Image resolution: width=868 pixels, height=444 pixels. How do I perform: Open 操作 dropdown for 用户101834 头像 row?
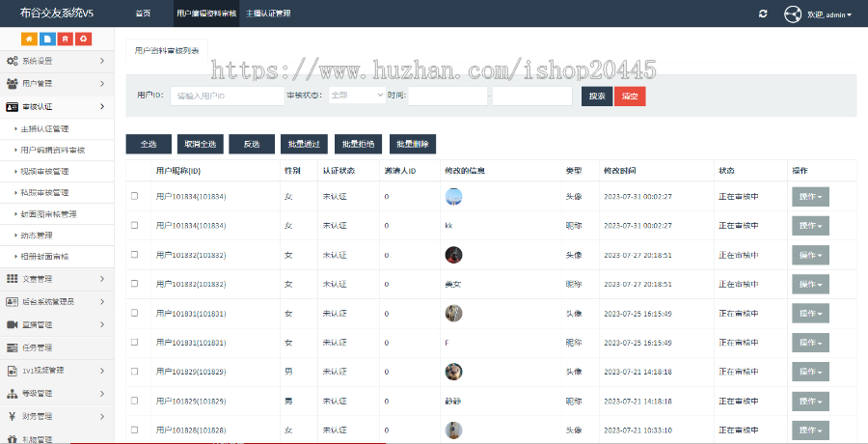[x=810, y=197]
